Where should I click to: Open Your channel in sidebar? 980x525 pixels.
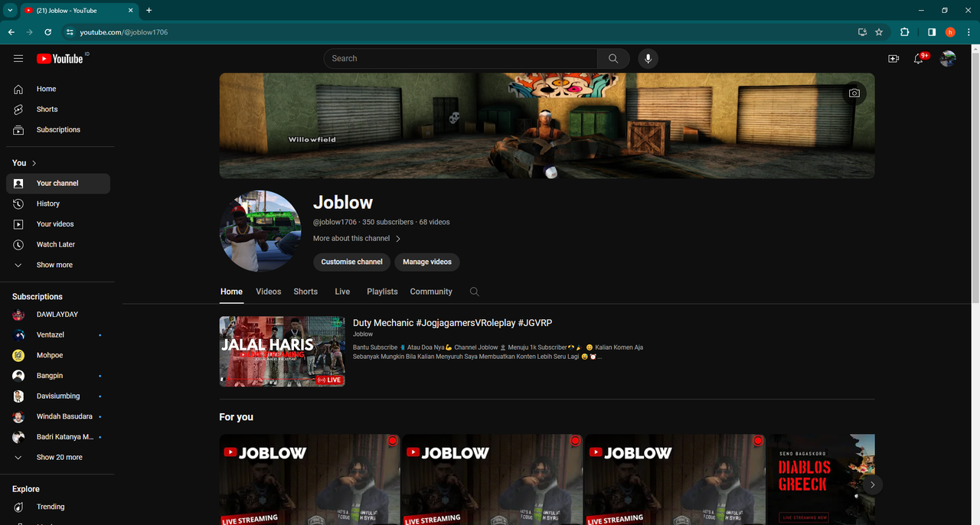pos(58,184)
